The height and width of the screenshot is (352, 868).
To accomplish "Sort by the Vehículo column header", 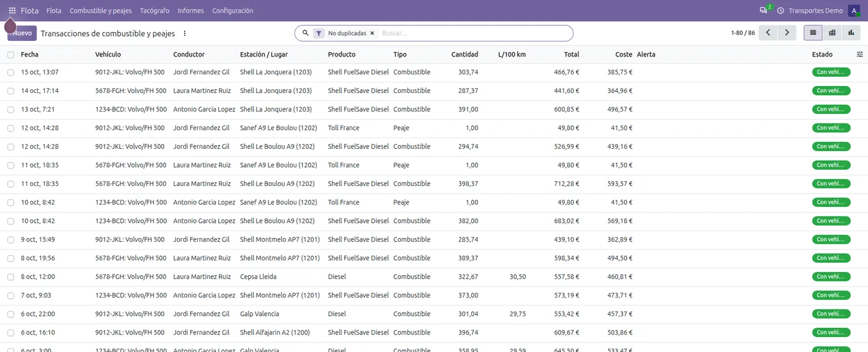I will pos(108,55).
